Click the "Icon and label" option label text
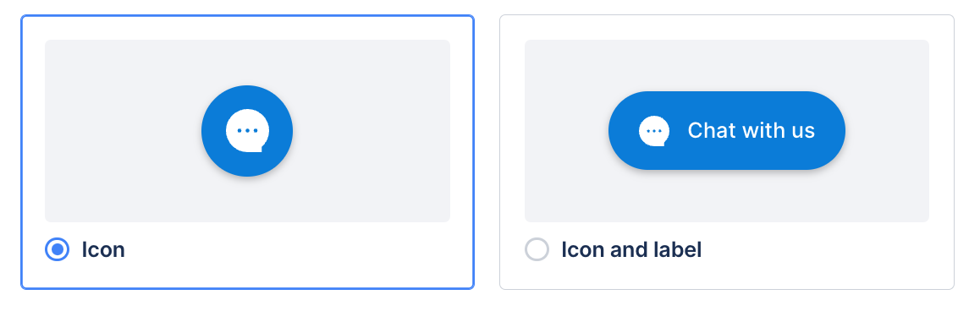 pos(631,250)
